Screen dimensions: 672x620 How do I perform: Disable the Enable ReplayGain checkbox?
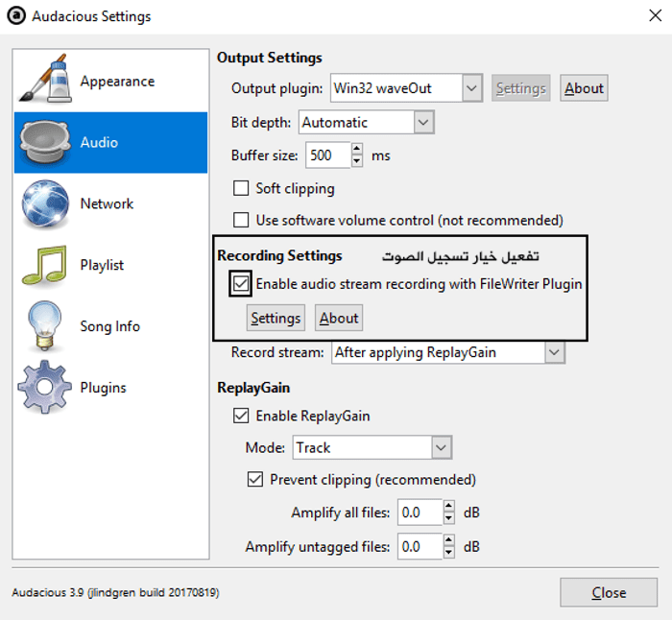(241, 416)
